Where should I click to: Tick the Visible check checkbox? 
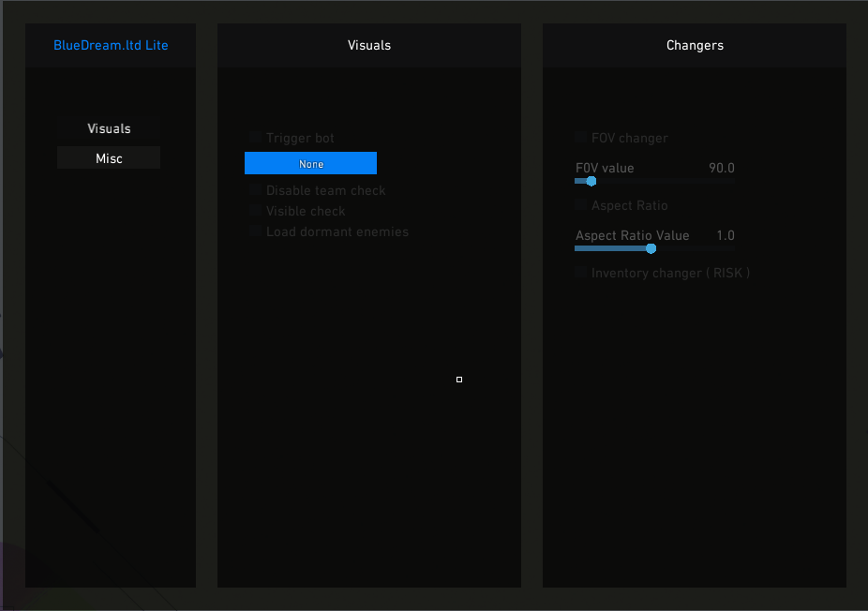(255, 211)
